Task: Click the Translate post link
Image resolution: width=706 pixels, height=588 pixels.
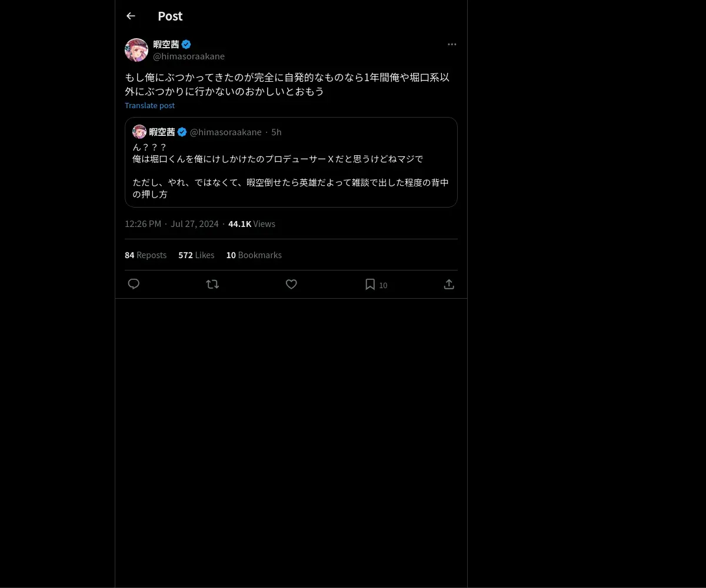Action: coord(149,105)
